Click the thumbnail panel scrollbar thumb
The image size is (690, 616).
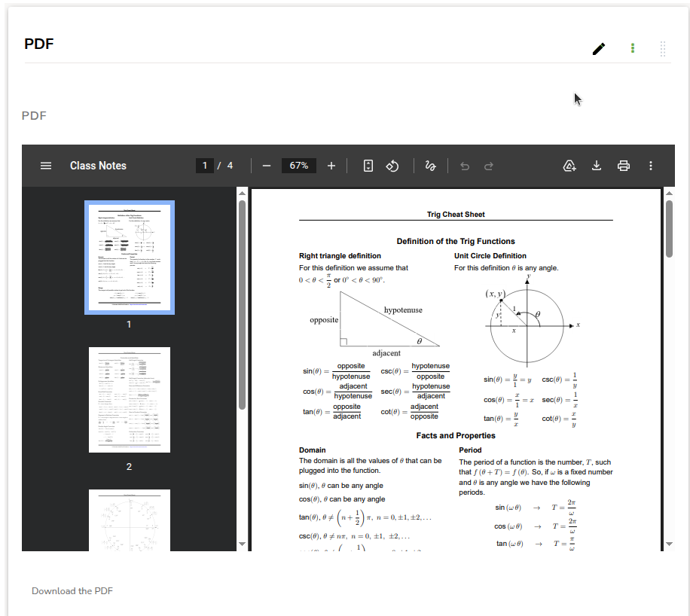[242, 305]
